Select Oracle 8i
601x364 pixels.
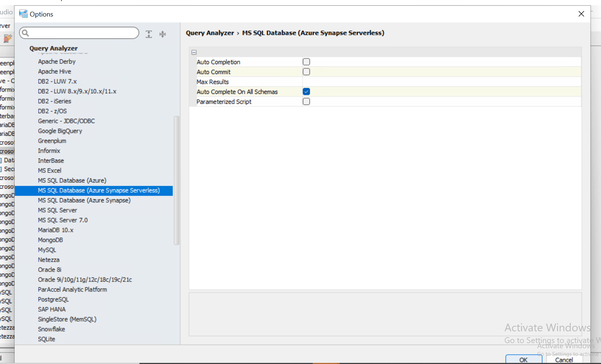pyautogui.click(x=50, y=270)
